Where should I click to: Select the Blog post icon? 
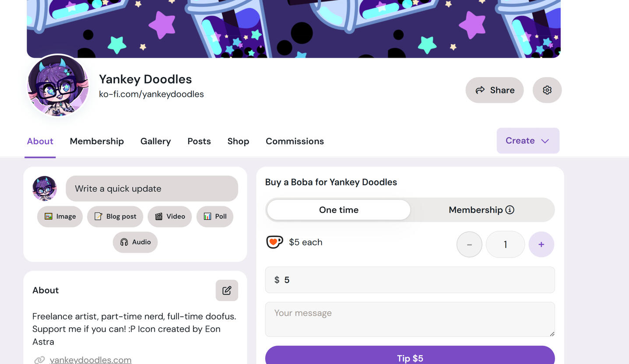98,216
